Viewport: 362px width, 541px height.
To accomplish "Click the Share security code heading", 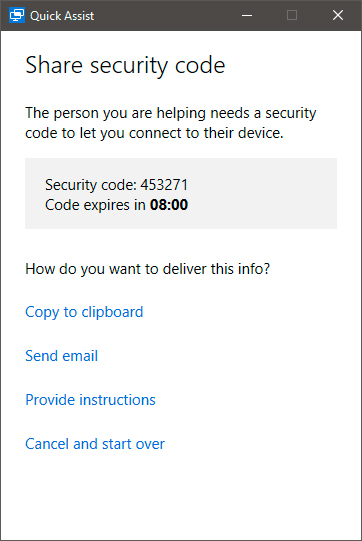I will 125,66.
